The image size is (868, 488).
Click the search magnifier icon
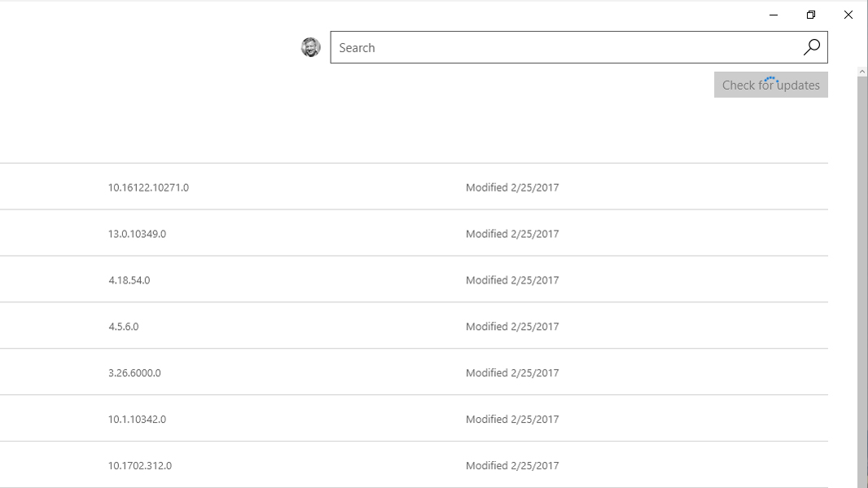(x=811, y=47)
